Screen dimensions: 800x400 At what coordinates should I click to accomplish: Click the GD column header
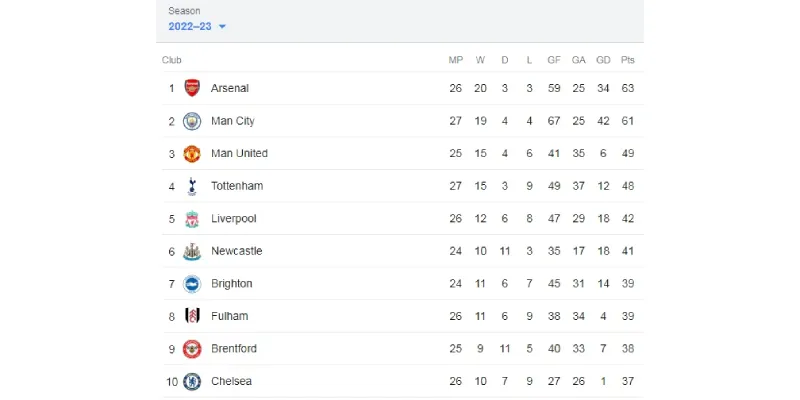tap(603, 60)
